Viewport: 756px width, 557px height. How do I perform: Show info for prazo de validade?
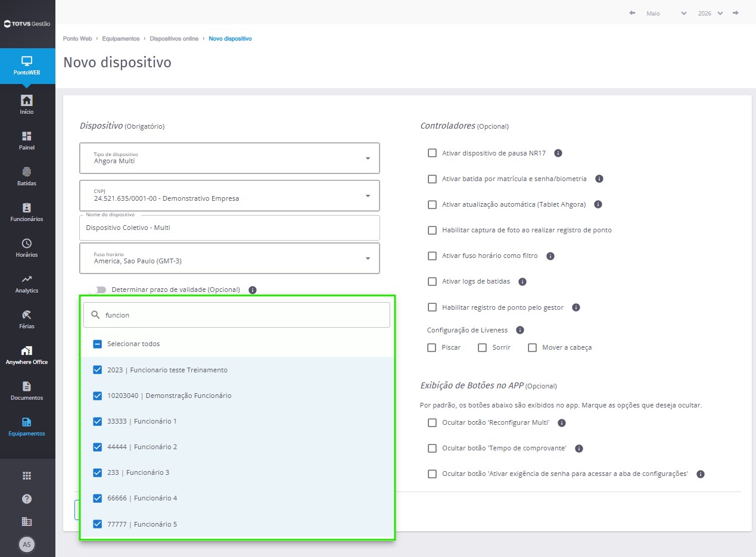point(253,290)
